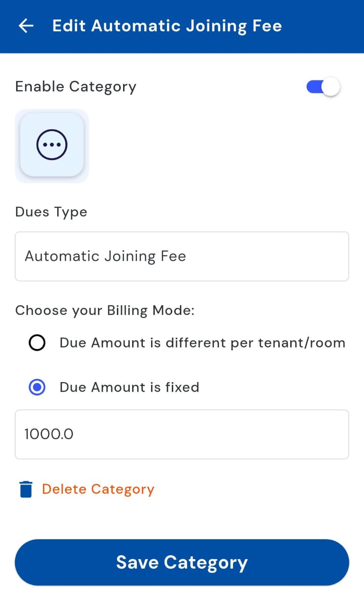Image resolution: width=364 pixels, height=606 pixels.
Task: Select the Due Amount is fixed radio button
Action: coord(37,387)
